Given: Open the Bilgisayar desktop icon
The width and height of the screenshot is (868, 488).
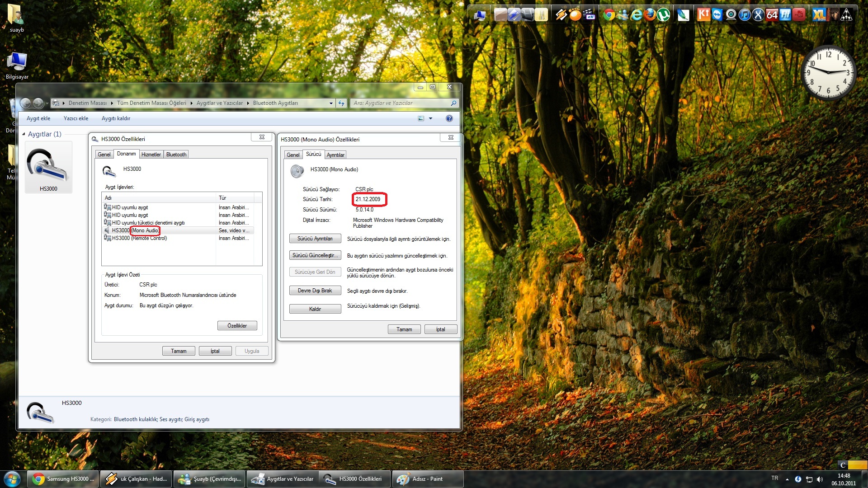Looking at the screenshot, I should pyautogui.click(x=17, y=66).
